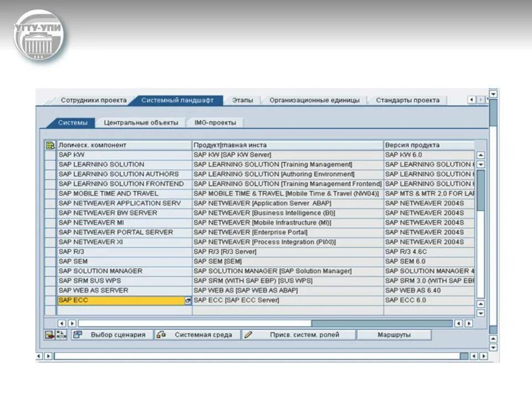This screenshot has height=399, width=532.
Task: Select row marker for SAP KW row
Action: click(50, 155)
